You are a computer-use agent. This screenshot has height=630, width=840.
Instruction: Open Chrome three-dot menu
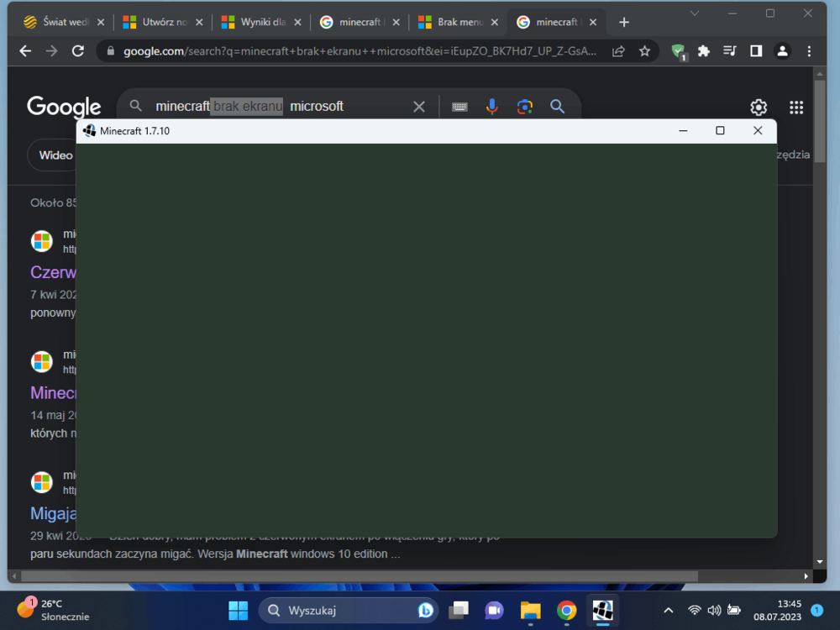pos(809,51)
